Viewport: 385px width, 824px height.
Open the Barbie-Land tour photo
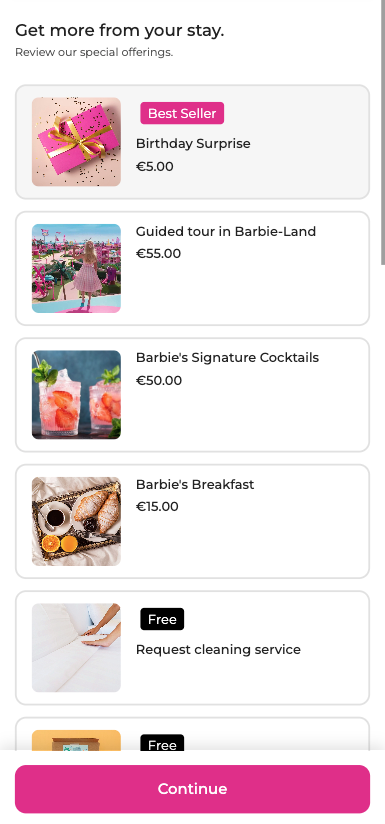coord(76,269)
